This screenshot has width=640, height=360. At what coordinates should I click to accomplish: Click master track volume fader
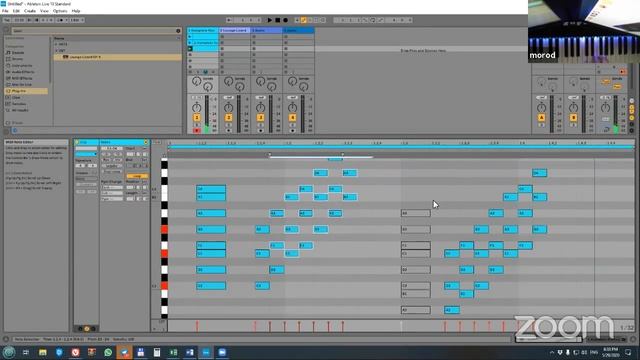[616, 113]
